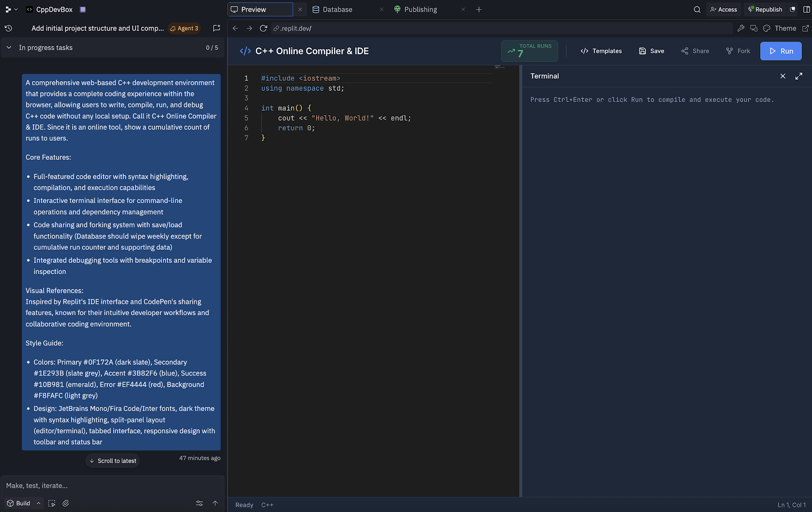Run the C++ code
Screen dimensions: 812x512
coord(781,51)
